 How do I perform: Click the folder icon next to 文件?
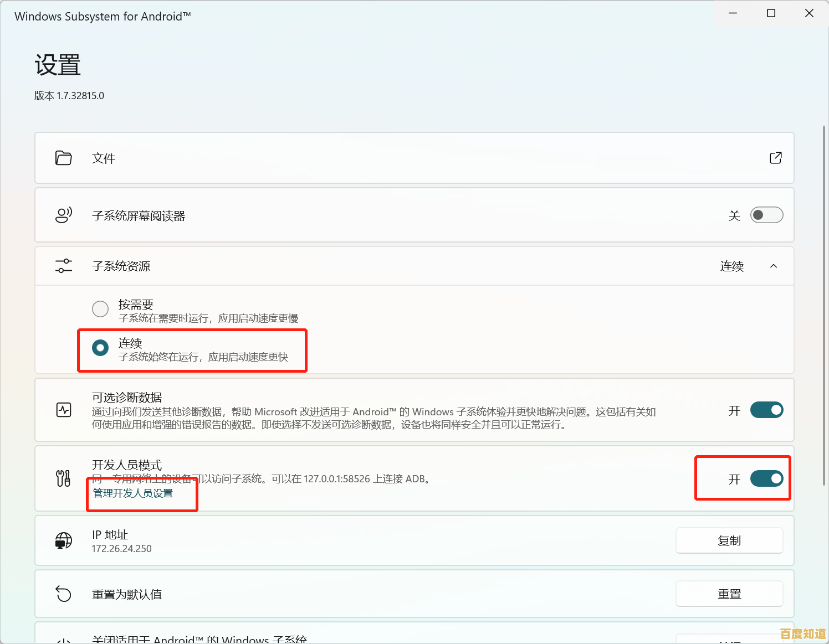click(x=63, y=158)
